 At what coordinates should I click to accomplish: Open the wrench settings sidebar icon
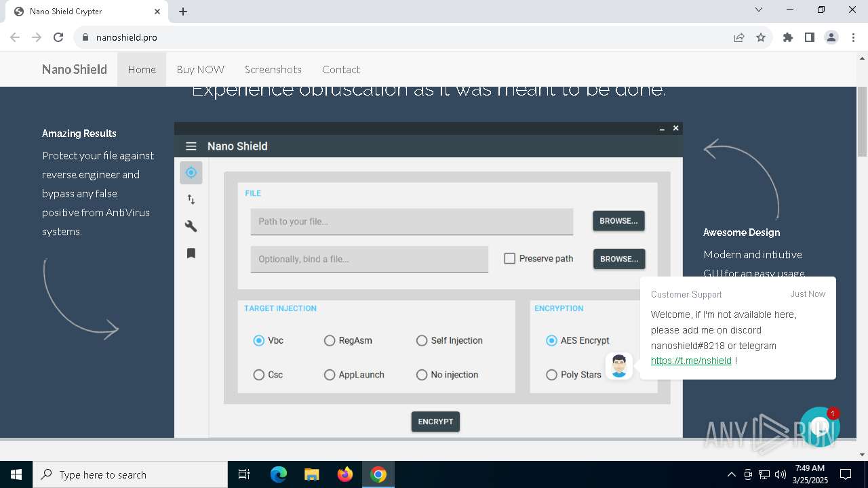(x=191, y=226)
